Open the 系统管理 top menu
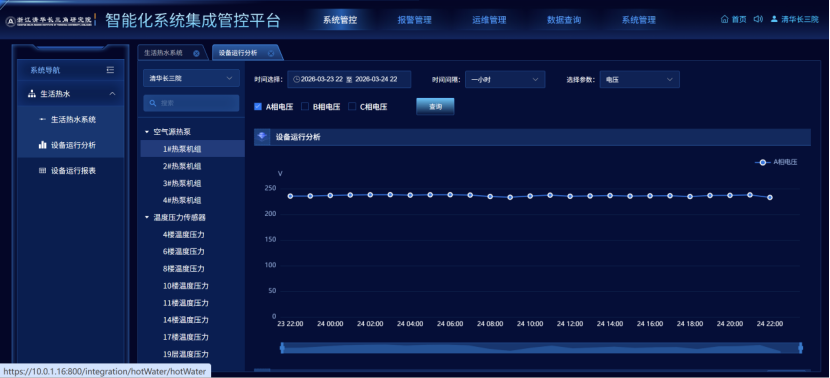 [x=638, y=20]
